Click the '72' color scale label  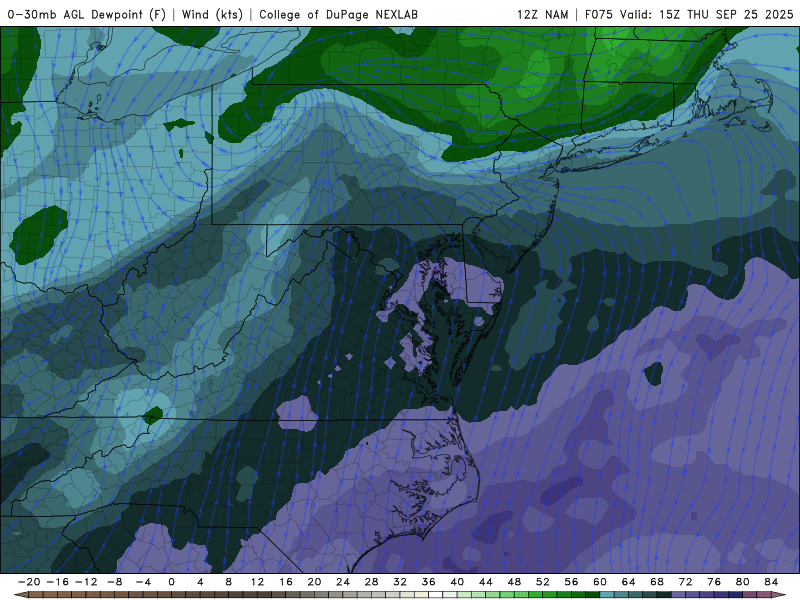[686, 582]
